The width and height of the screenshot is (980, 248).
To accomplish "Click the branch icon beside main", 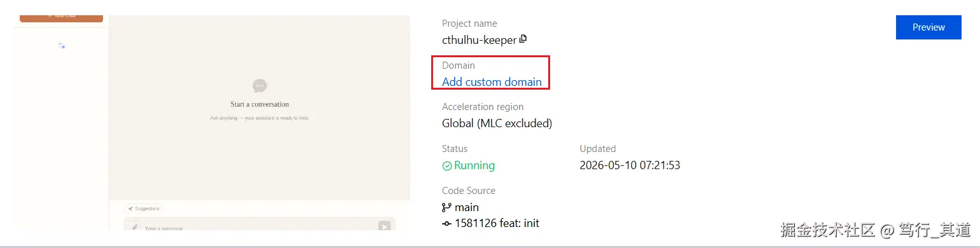I will [x=446, y=207].
